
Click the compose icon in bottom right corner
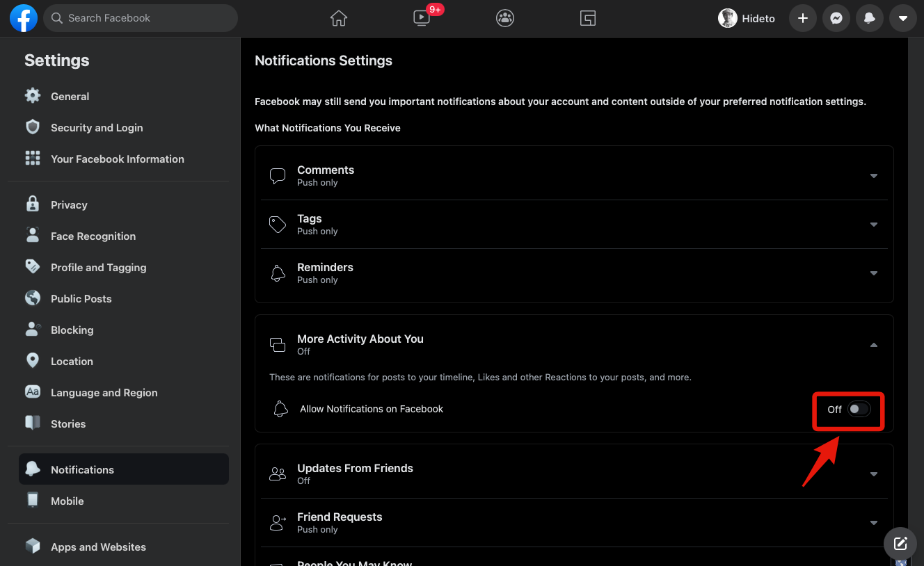pos(900,544)
